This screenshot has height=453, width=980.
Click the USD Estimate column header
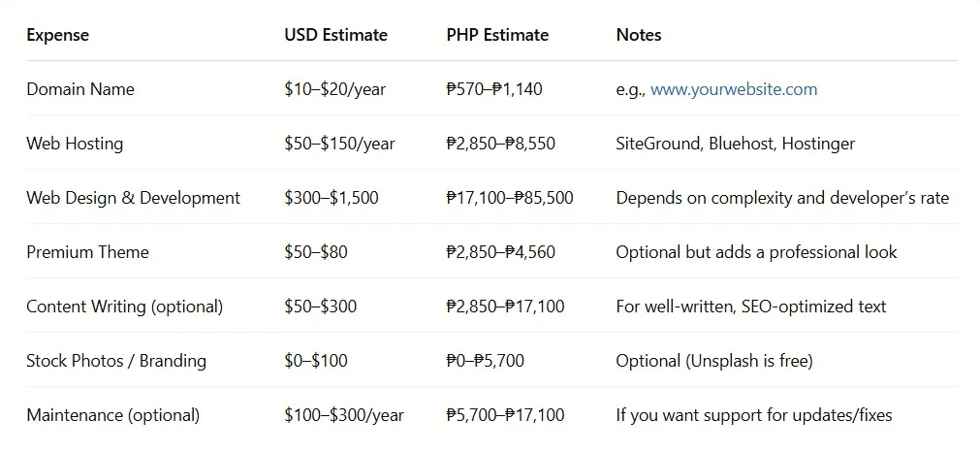pyautogui.click(x=335, y=34)
